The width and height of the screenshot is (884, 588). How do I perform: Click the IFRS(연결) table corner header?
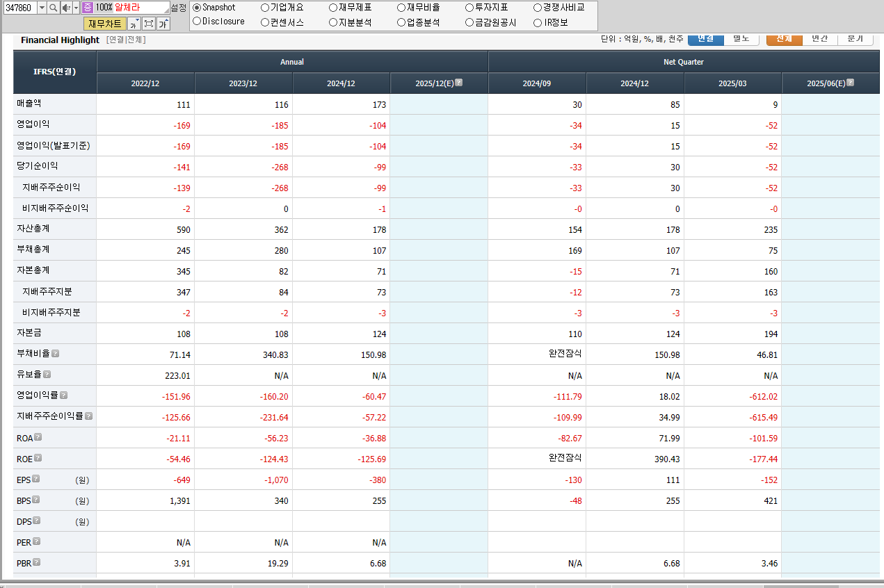[55, 72]
